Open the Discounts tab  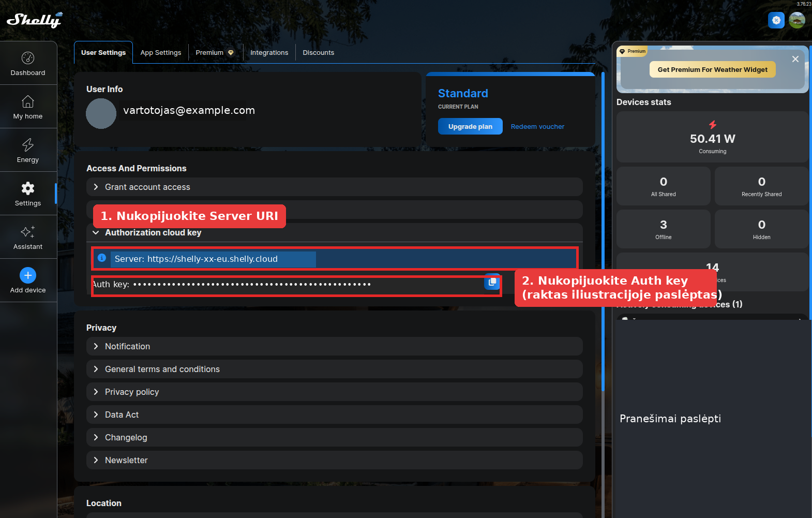[x=319, y=53]
